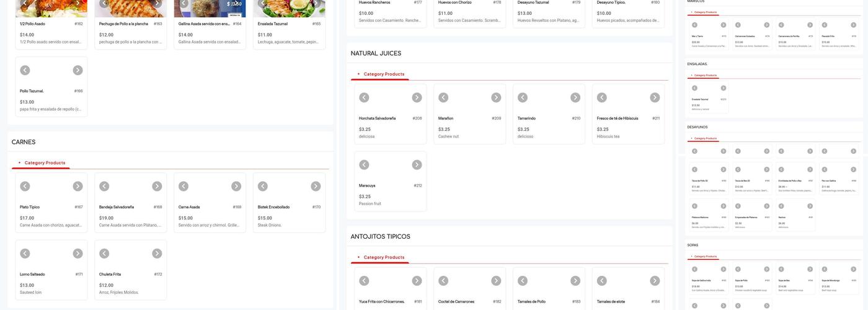Show previous image on Pollo Tazumal card
868x310 pixels.
click(x=25, y=70)
